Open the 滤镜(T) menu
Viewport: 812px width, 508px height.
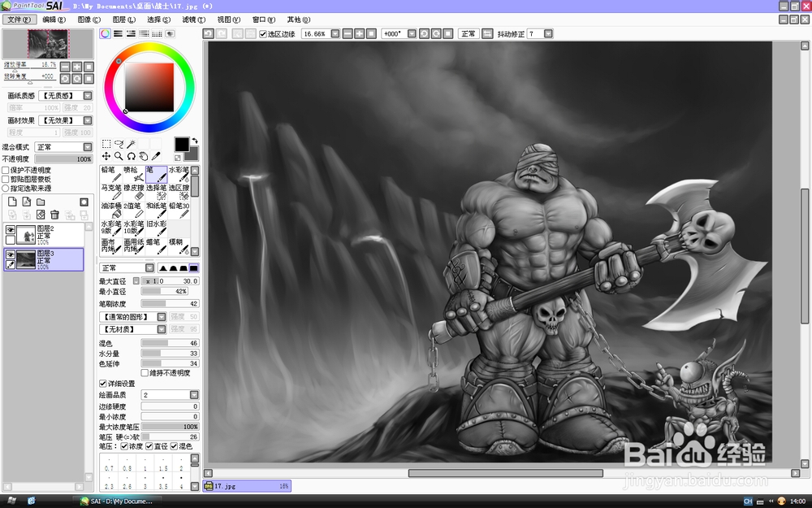[x=194, y=20]
